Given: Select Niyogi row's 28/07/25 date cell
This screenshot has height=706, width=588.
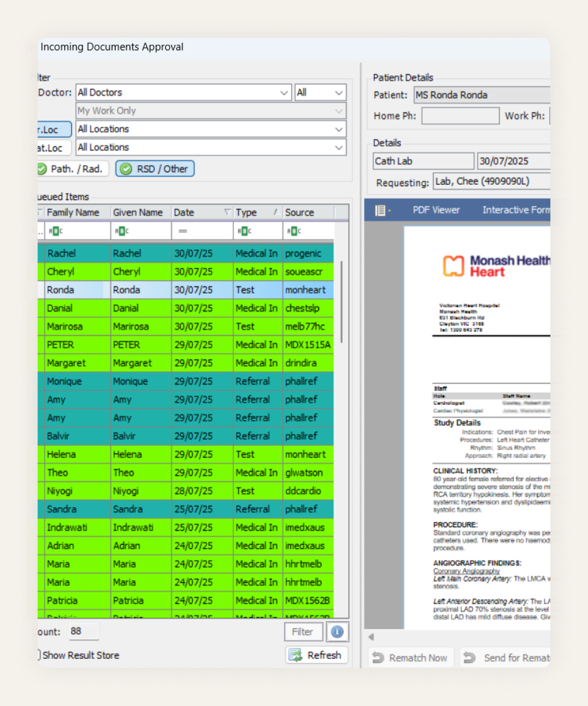Looking at the screenshot, I should tap(203, 491).
